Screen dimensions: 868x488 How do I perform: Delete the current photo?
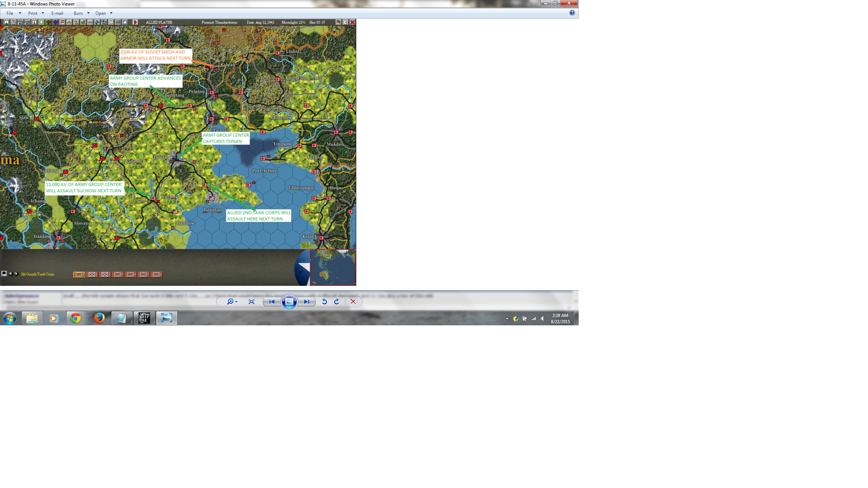coord(353,301)
